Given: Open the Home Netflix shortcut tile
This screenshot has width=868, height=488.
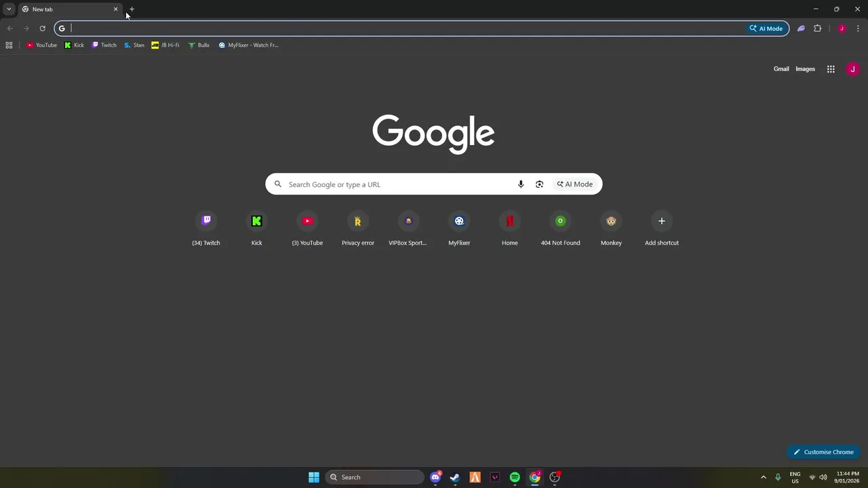Looking at the screenshot, I should [510, 229].
